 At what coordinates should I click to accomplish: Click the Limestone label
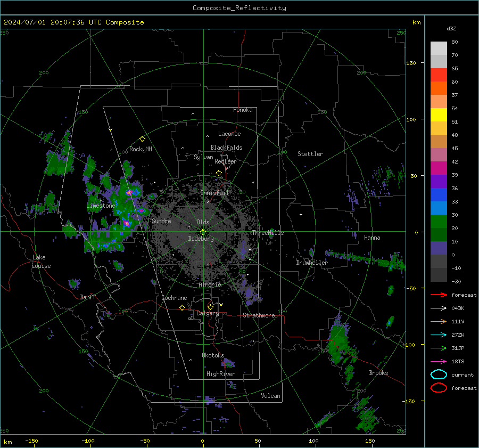[101, 206]
